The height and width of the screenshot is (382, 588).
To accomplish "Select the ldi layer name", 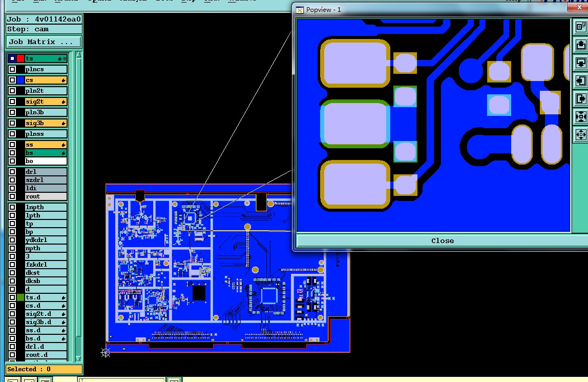I will 46,188.
